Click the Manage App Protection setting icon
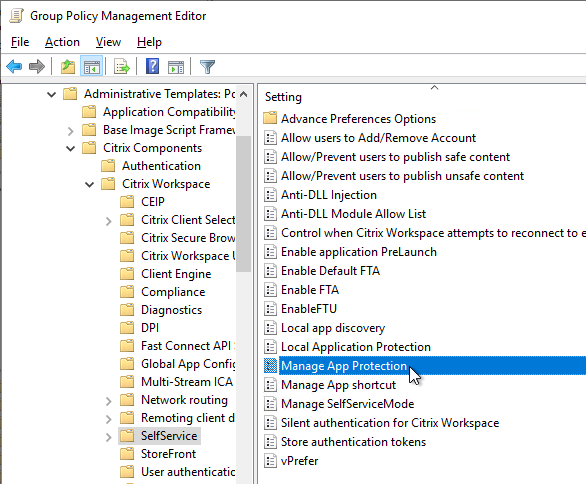Viewport: 586px width, 484px height. (270, 366)
